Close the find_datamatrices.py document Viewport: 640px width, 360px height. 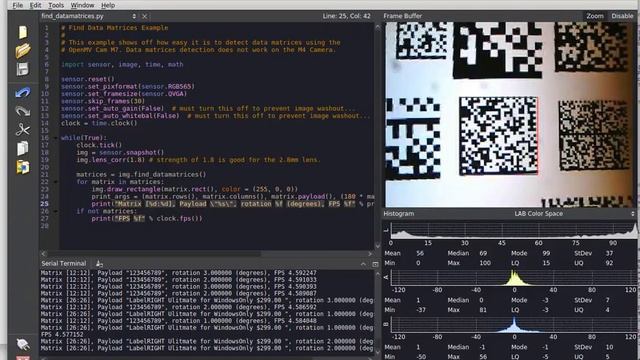point(144,16)
